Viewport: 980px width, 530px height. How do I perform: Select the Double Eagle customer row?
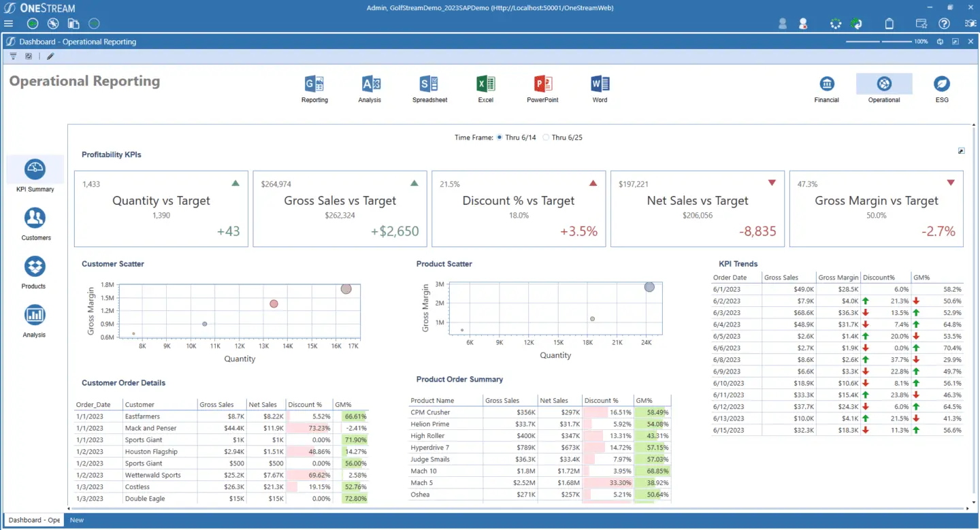coord(222,499)
